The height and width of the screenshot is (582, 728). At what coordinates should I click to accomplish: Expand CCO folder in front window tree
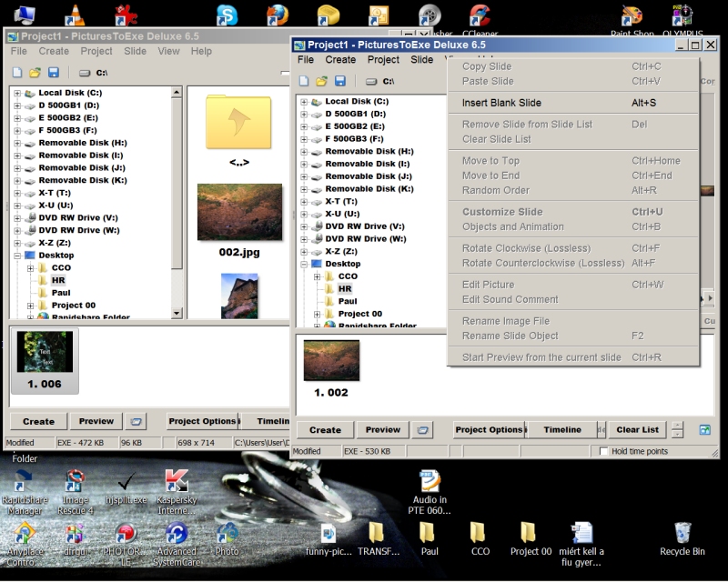(x=317, y=276)
